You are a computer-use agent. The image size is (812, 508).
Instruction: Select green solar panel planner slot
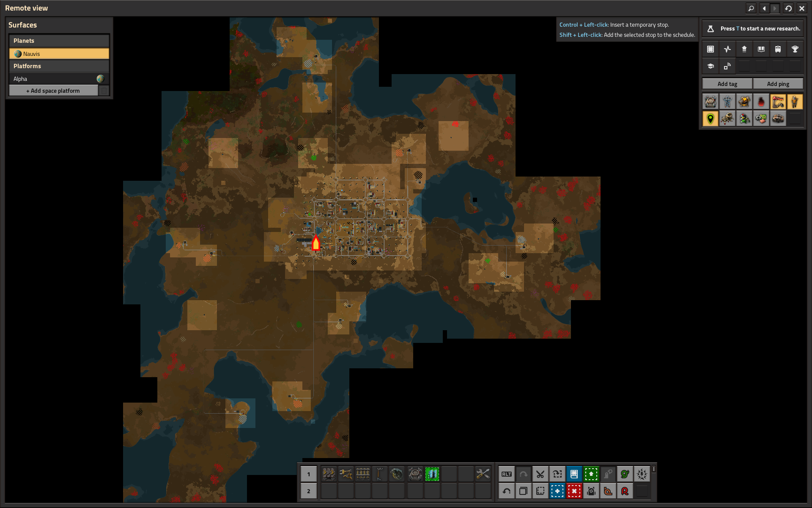[x=432, y=474]
